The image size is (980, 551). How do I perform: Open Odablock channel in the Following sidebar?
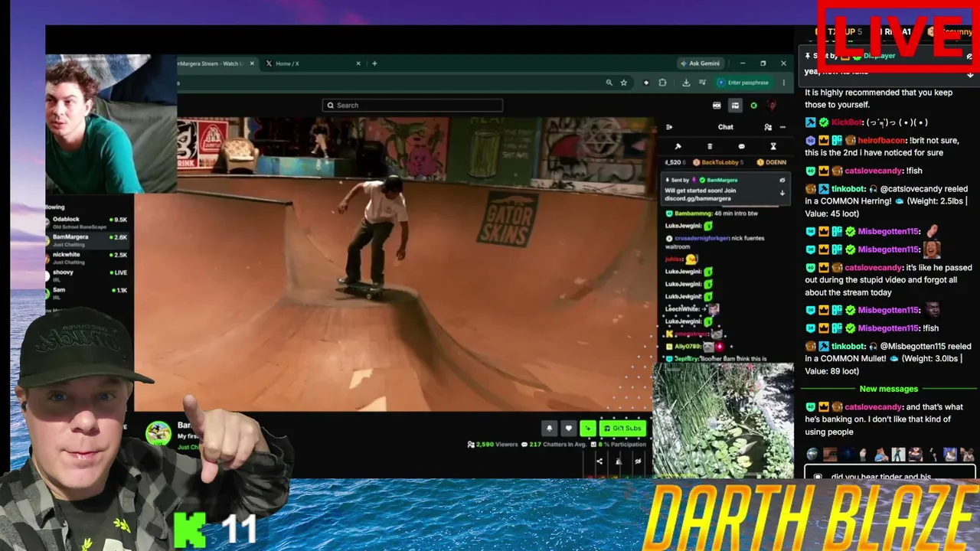click(x=86, y=222)
